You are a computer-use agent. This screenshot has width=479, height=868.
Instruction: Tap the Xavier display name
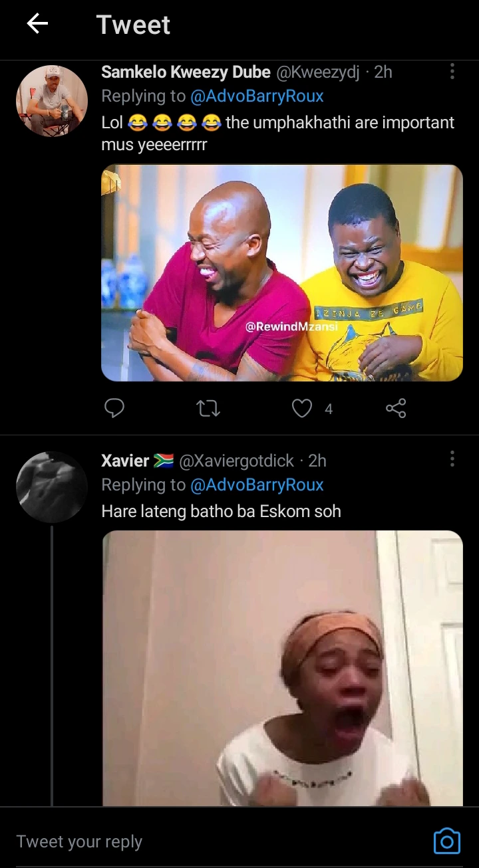click(125, 461)
